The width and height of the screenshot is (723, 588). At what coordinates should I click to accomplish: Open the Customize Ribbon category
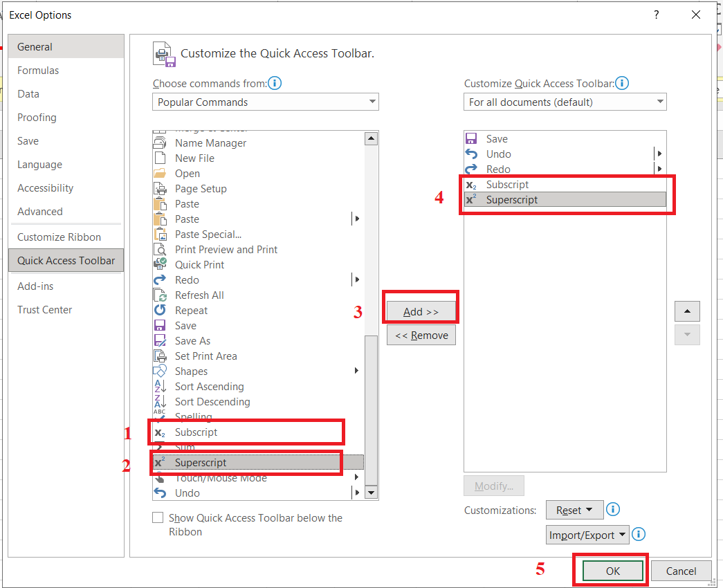click(66, 237)
